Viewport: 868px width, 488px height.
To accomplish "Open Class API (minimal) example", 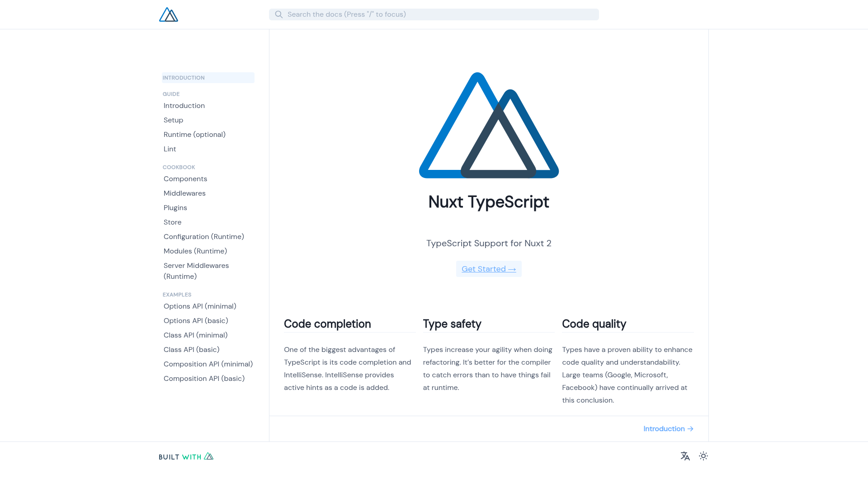I will pos(195,335).
